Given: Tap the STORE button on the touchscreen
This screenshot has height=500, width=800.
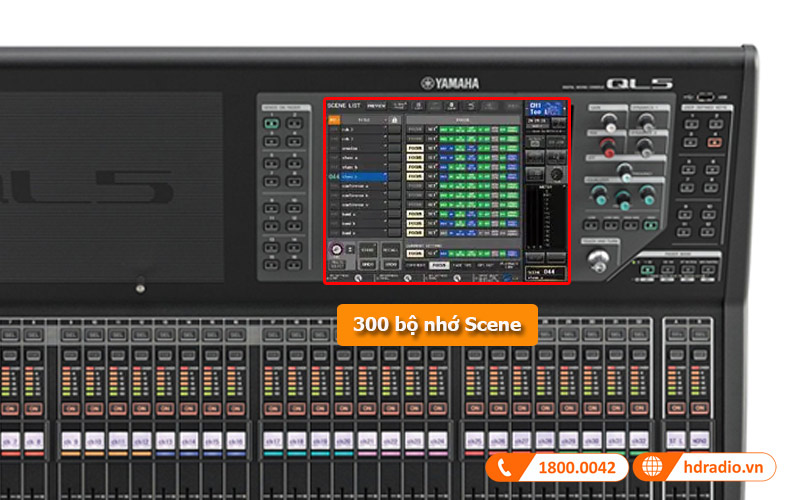Looking at the screenshot, I should (368, 250).
